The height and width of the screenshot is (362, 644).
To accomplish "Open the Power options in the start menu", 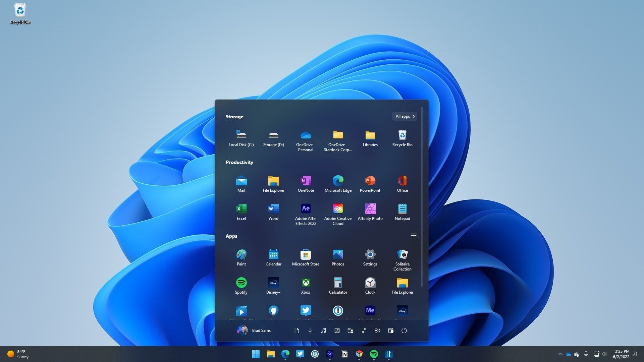I will click(404, 330).
